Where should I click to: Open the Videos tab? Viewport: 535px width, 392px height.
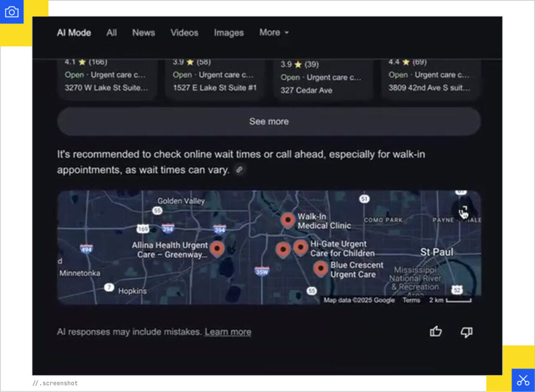tap(184, 32)
